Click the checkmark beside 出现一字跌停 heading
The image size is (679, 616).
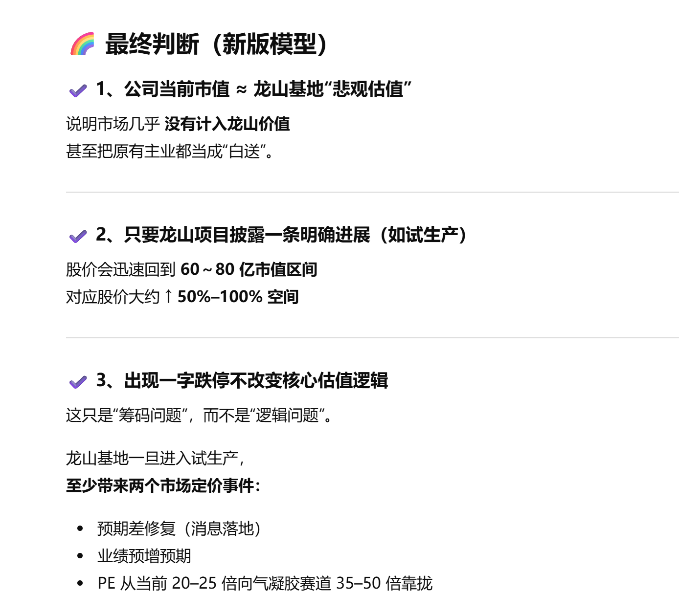click(78, 381)
